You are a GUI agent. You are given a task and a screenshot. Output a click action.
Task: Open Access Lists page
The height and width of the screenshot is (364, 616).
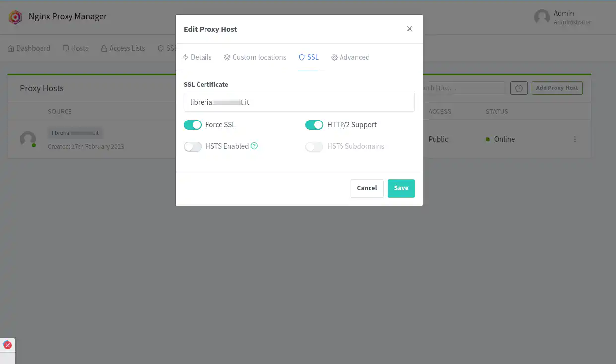click(x=123, y=48)
